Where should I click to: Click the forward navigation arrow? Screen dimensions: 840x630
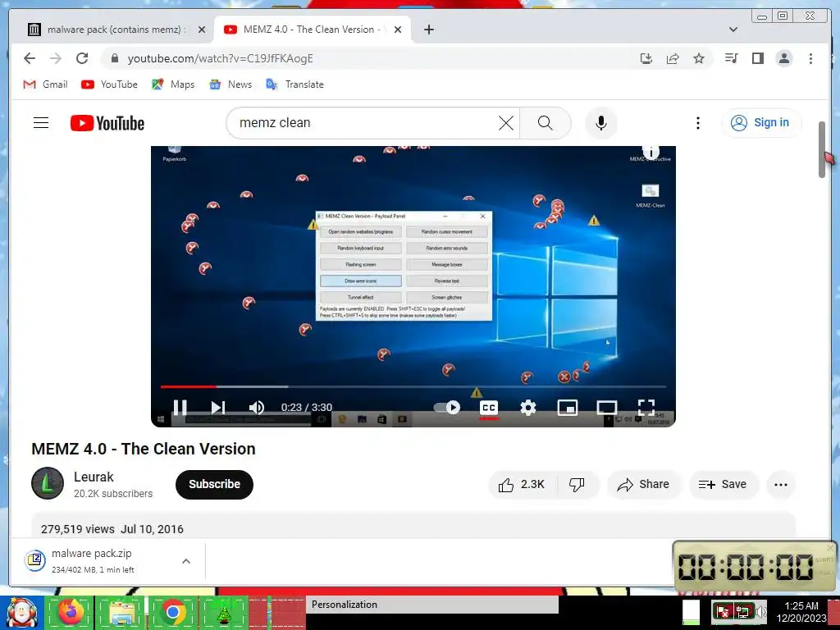[x=56, y=58]
